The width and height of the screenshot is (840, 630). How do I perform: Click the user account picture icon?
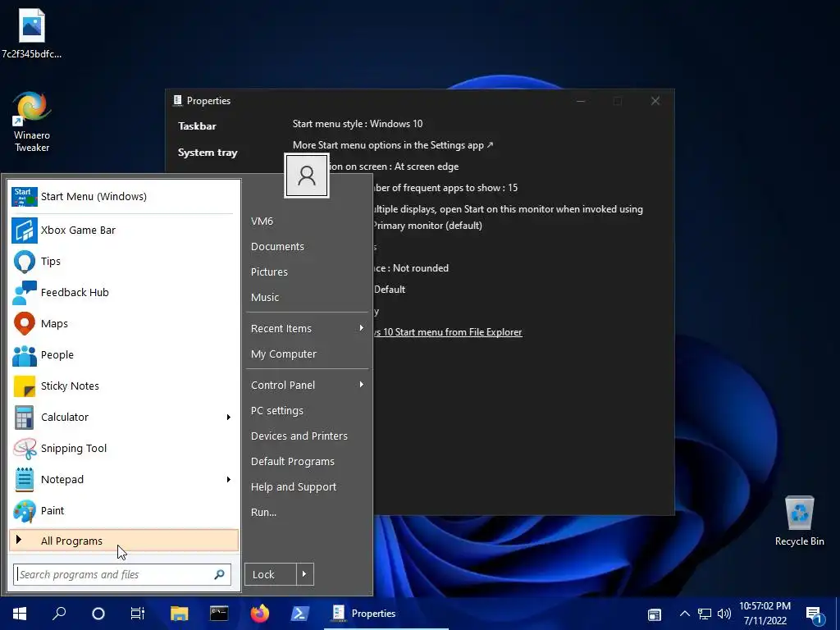[x=307, y=176]
